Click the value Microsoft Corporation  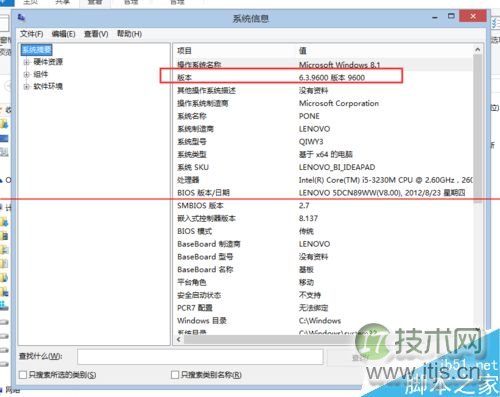click(339, 103)
